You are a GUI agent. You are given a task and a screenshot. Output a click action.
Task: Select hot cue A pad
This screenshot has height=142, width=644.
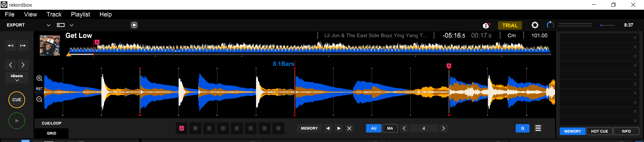click(x=181, y=128)
